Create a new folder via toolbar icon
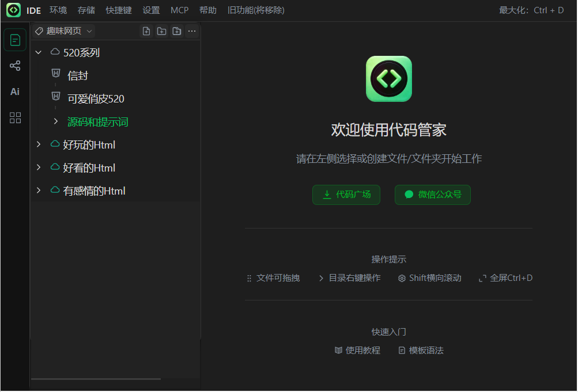 (161, 31)
